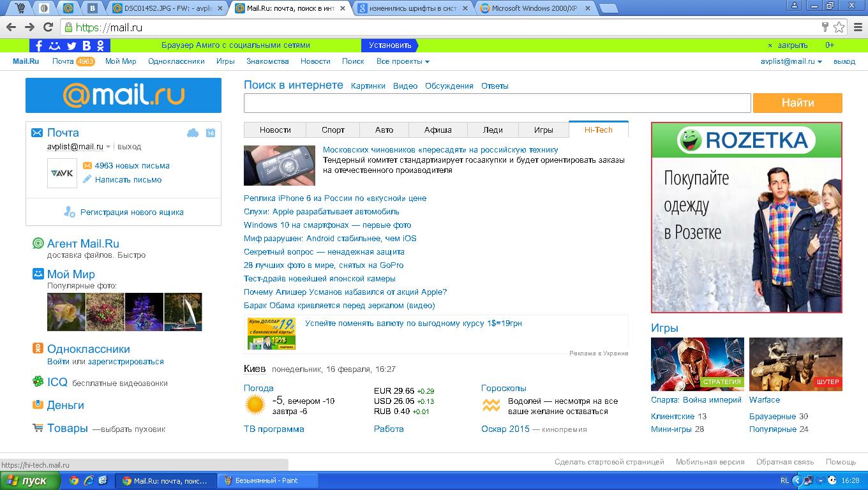Click the Twitter icon in the Amigo banner
The image size is (868, 490).
click(x=71, y=45)
